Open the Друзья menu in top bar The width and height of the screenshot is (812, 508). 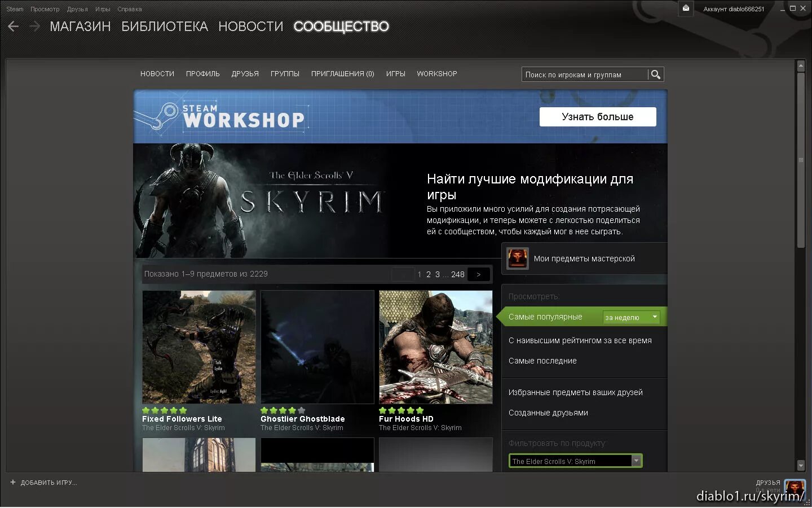(77, 9)
